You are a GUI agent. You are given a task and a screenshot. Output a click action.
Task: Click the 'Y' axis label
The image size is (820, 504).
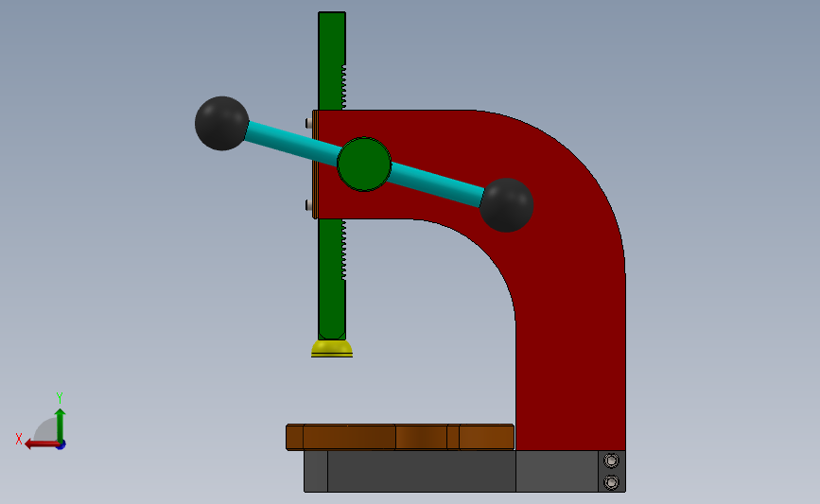(60, 398)
